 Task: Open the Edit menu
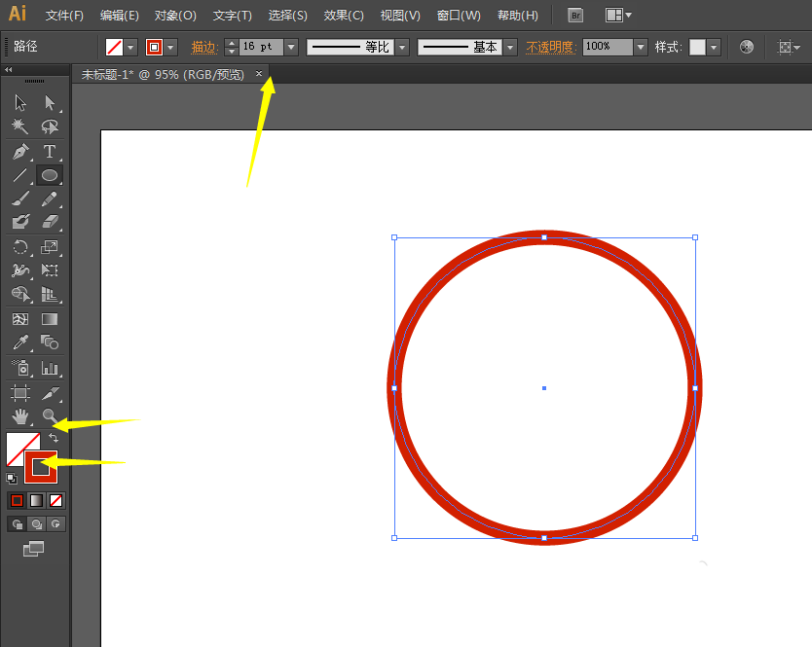click(x=119, y=16)
